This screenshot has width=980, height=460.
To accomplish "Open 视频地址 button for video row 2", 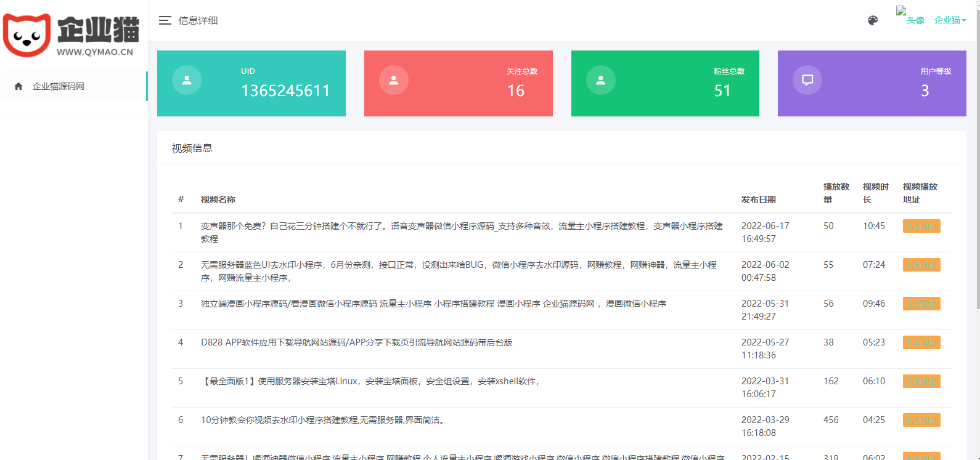I will point(921,265).
